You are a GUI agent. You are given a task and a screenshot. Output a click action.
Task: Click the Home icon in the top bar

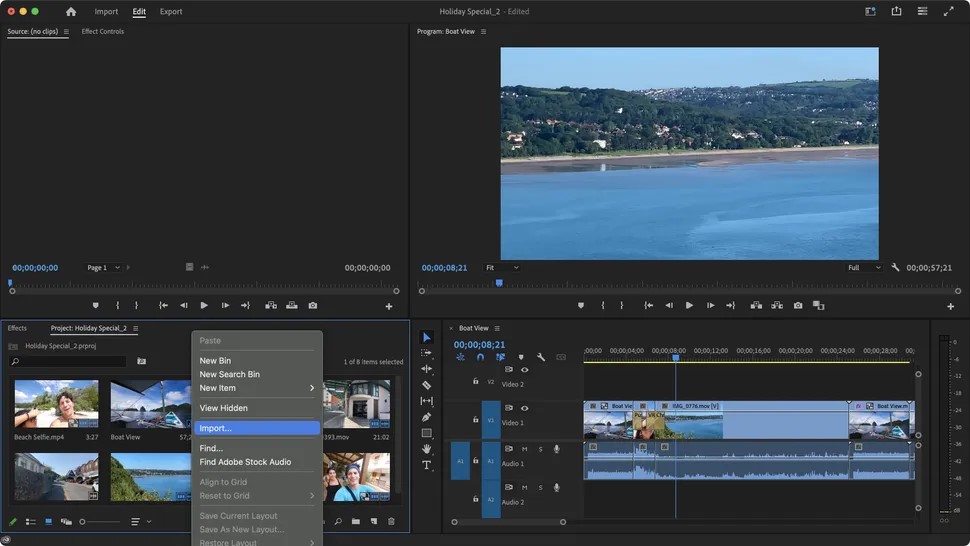pyautogui.click(x=70, y=12)
